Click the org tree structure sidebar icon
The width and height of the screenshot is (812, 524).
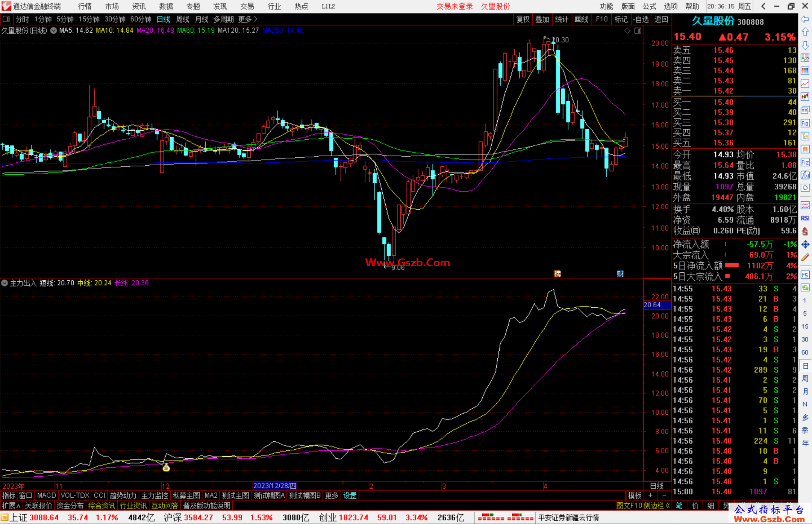[805, 136]
